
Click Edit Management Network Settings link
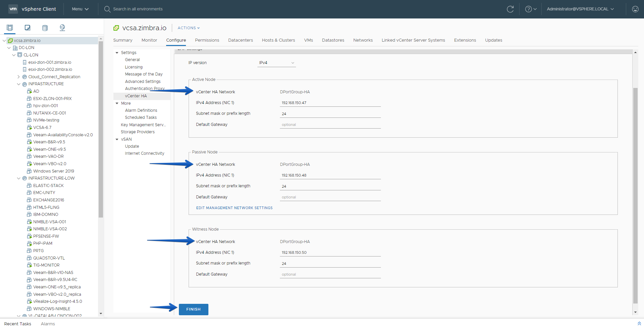coord(234,208)
